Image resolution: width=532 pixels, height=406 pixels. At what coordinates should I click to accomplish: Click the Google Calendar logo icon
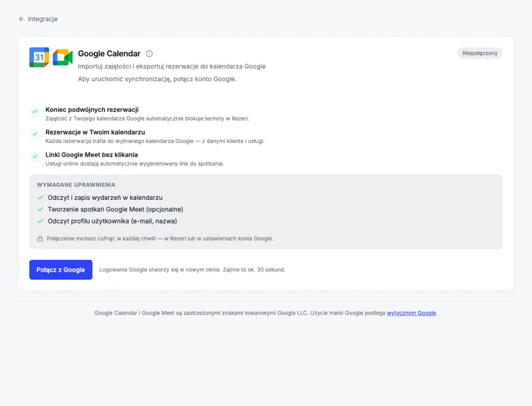pyautogui.click(x=39, y=57)
